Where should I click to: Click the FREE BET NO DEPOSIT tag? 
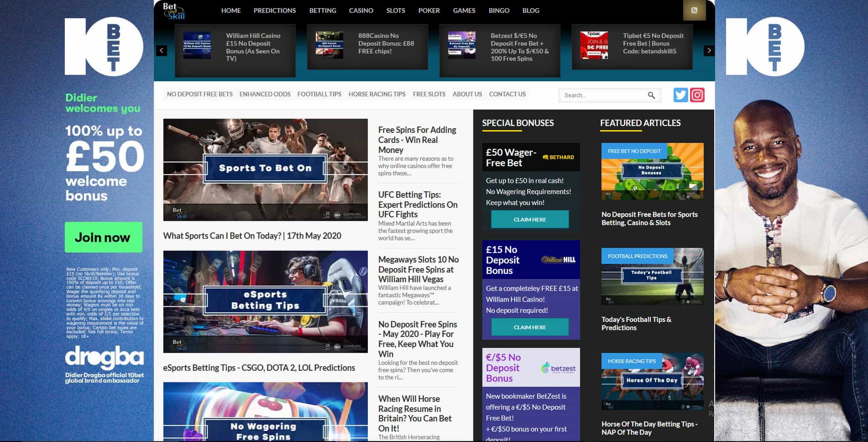point(634,151)
